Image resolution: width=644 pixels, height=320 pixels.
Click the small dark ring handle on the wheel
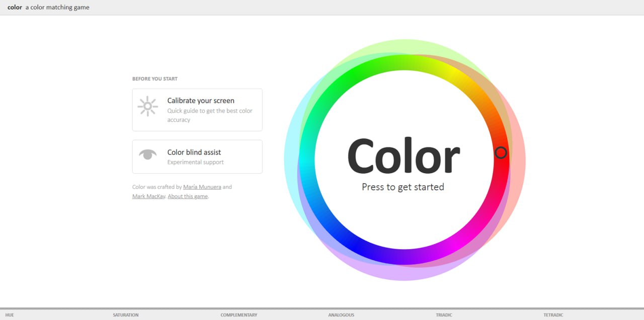click(501, 153)
